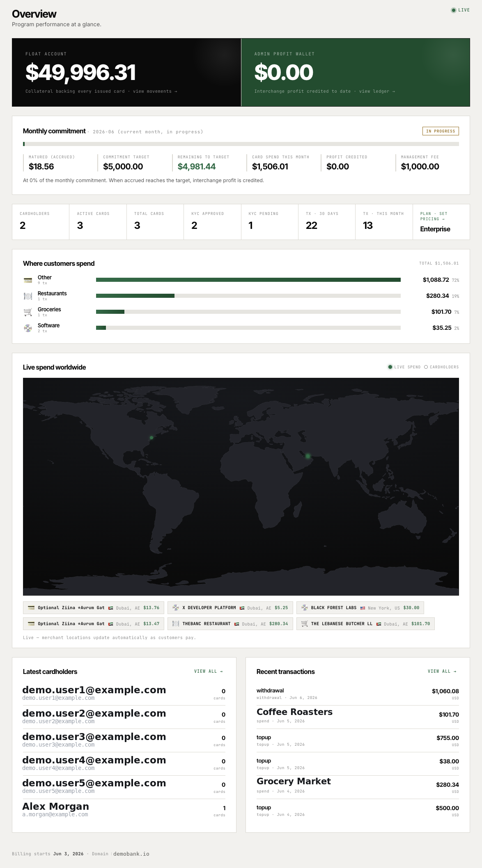Open the Grocery Market transaction
The width and height of the screenshot is (482, 868).
[x=358, y=788]
